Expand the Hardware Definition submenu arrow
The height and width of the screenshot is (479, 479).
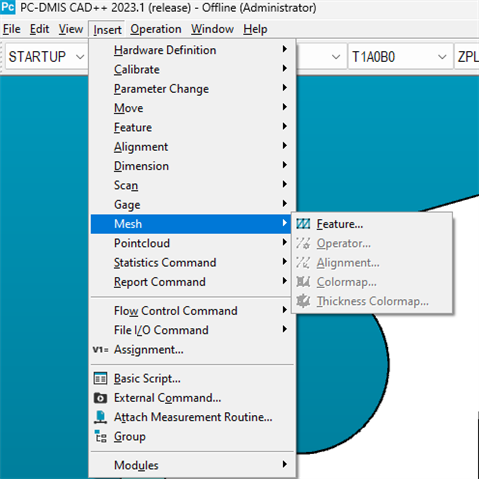[x=284, y=50]
